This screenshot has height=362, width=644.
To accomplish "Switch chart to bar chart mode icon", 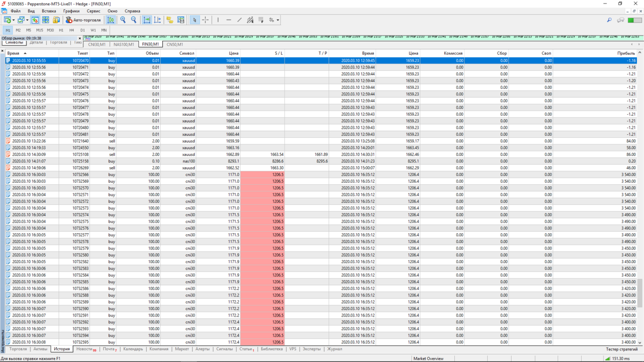I will click(111, 20).
